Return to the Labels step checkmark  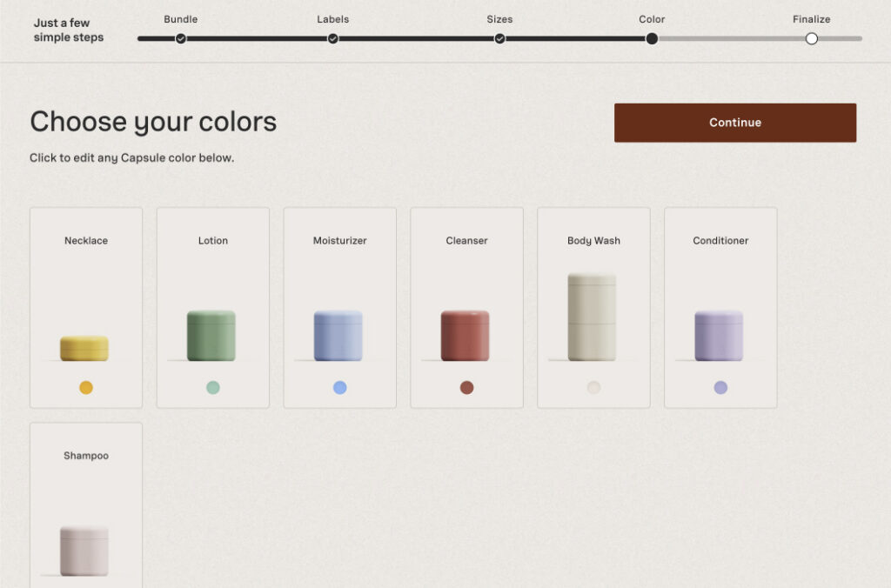tap(333, 38)
